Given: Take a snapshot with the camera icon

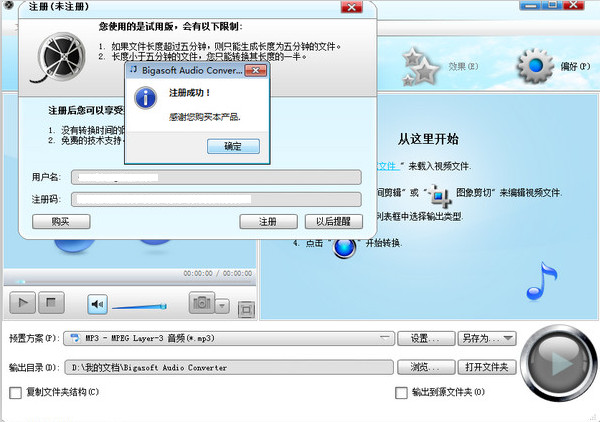Looking at the screenshot, I should [202, 303].
